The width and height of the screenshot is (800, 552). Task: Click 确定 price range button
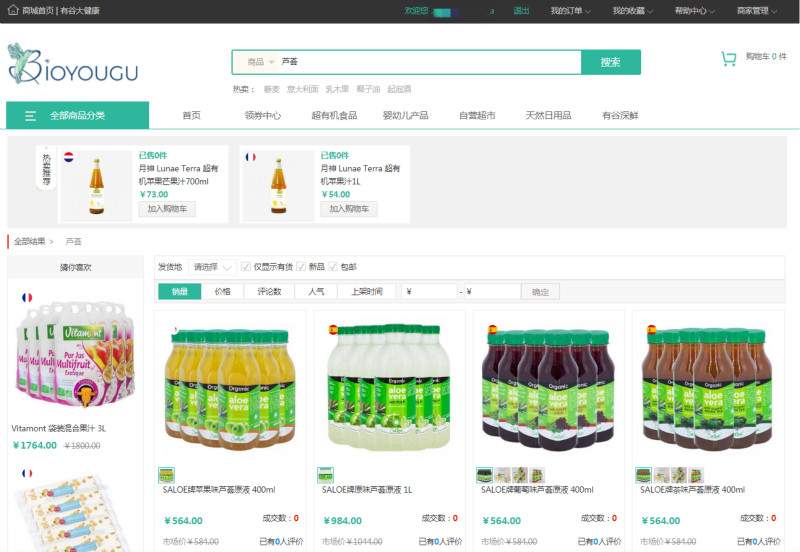540,292
